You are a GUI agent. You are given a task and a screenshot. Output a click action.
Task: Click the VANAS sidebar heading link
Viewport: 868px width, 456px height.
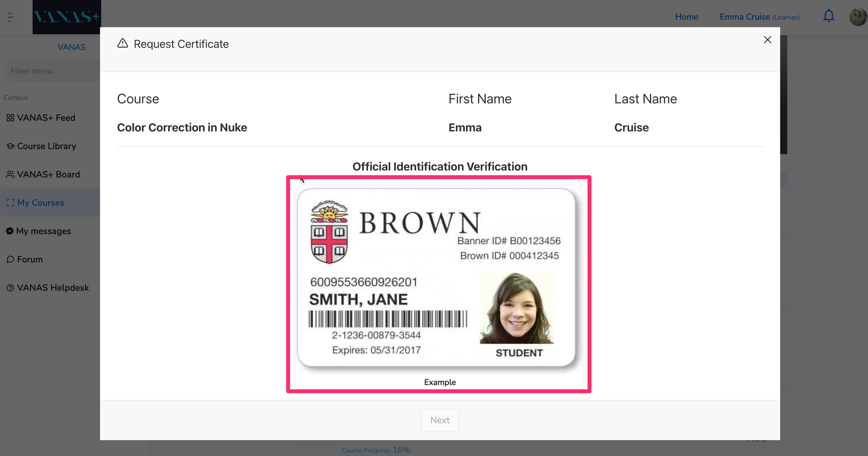(71, 47)
